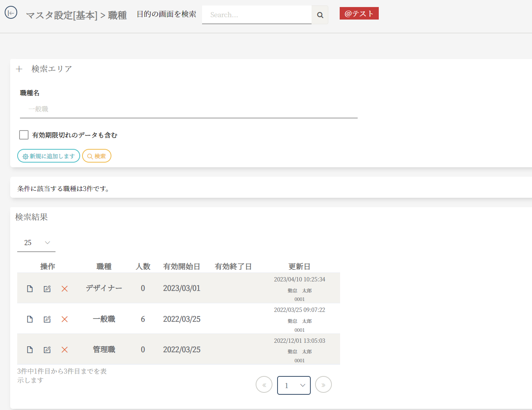The image size is (532, 410).
Task: Click the magnifier search icon button
Action: pos(320,15)
